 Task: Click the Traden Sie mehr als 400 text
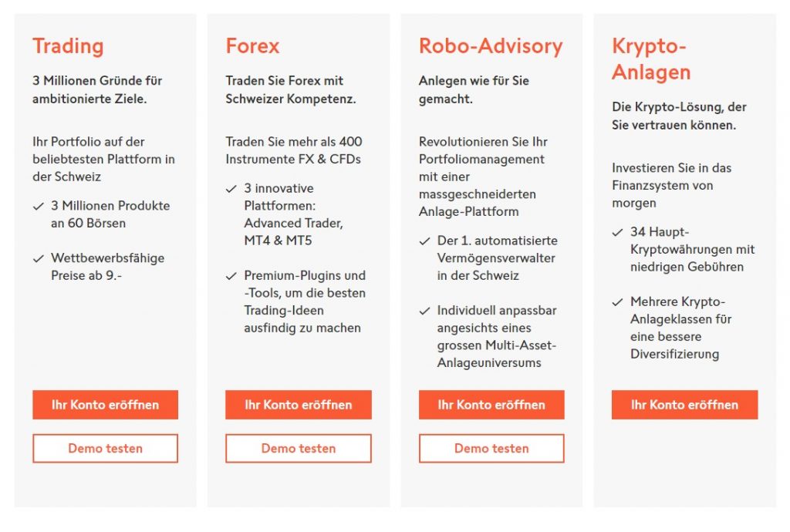tap(294, 141)
